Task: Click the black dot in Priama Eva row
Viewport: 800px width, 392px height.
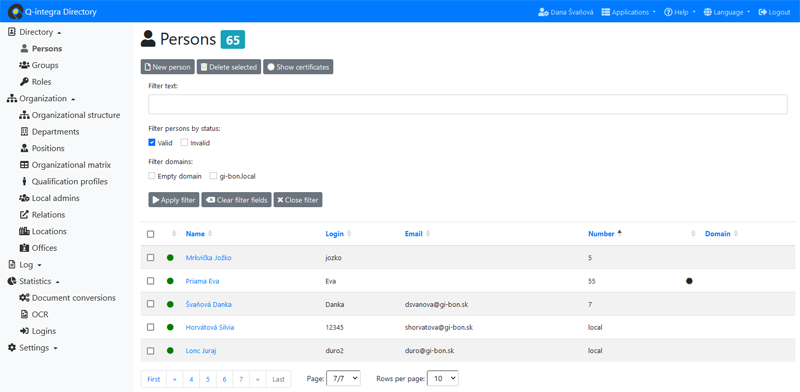Action: point(689,281)
